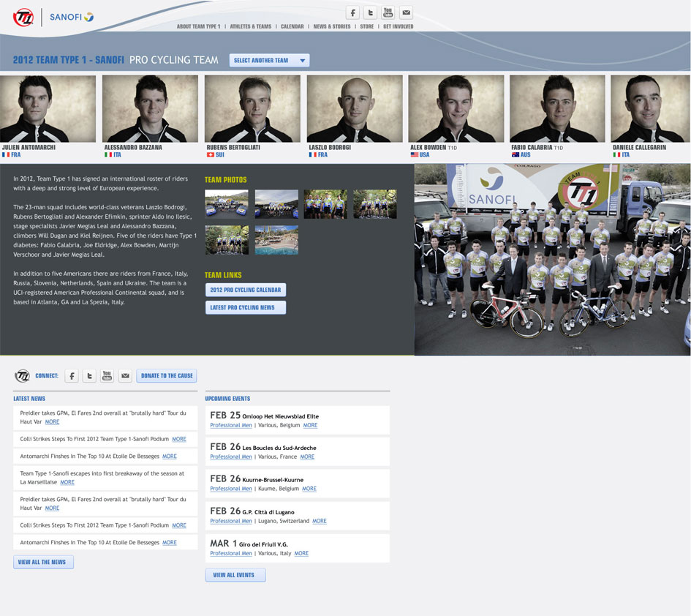Click Donate to the Cause button
Screen dimensions: 691x616
[167, 376]
